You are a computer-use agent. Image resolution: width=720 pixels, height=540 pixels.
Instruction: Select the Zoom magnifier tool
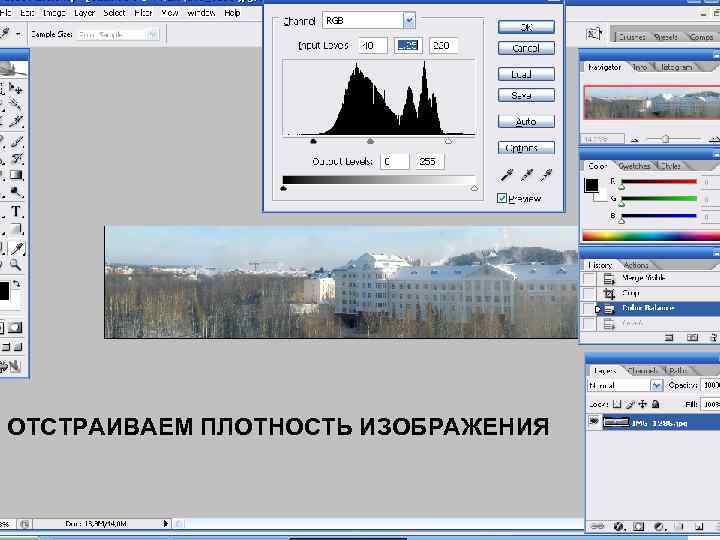tap(16, 264)
